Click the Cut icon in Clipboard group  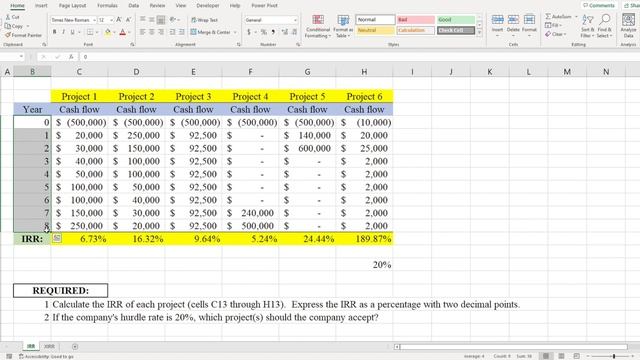8,17
